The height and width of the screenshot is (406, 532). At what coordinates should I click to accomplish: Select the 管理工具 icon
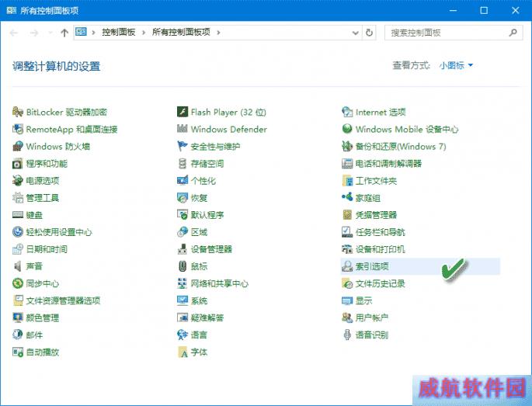(x=18, y=198)
